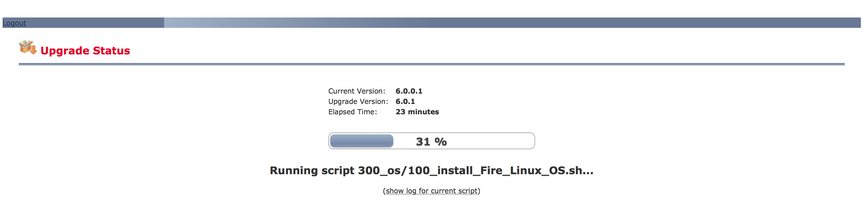
Task: Click the dark far-right end of header bar
Action: tap(842, 23)
